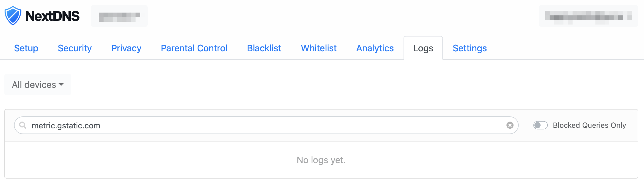The height and width of the screenshot is (188, 644).
Task: Expand the device filter chevron
Action: click(x=61, y=85)
